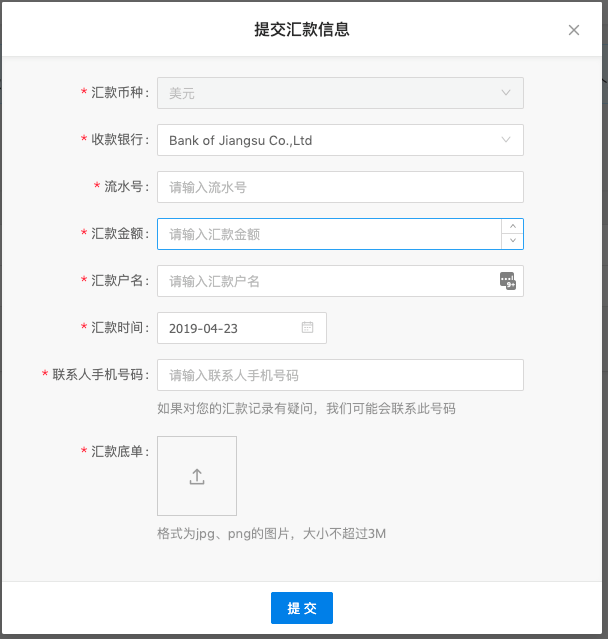This screenshot has width=608, height=639.
Task: Click the 提交汇款信息 dialog title
Action: [302, 29]
